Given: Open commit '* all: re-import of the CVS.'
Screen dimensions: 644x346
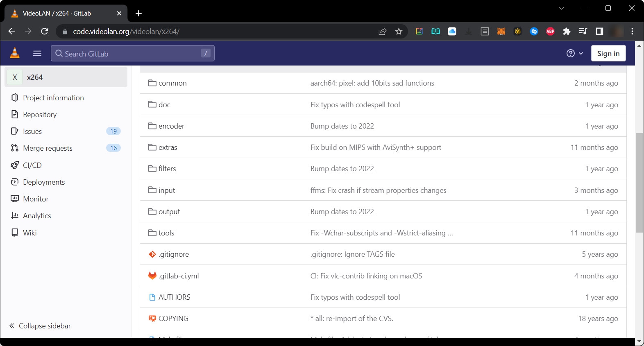Looking at the screenshot, I should tap(352, 319).
